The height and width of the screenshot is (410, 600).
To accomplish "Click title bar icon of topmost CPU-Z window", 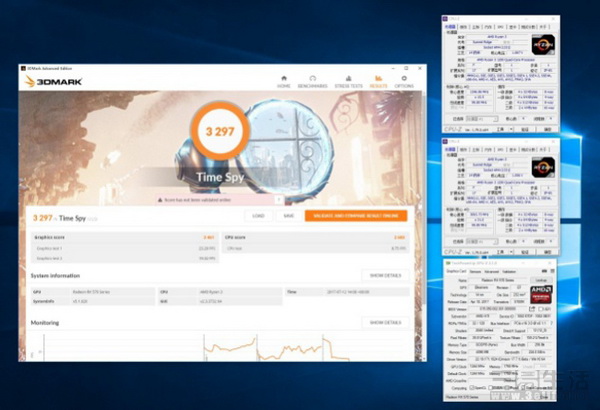I will click(x=445, y=19).
